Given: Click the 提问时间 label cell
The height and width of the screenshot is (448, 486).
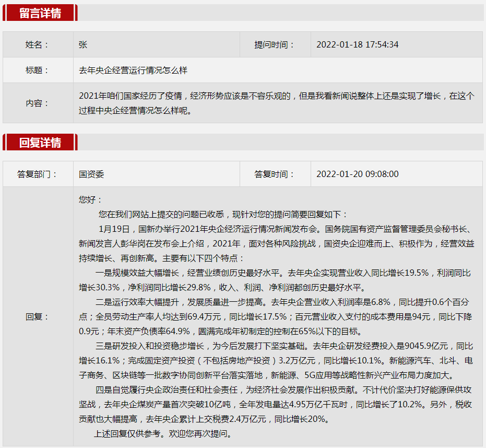Looking at the screenshot, I should click(x=275, y=45).
